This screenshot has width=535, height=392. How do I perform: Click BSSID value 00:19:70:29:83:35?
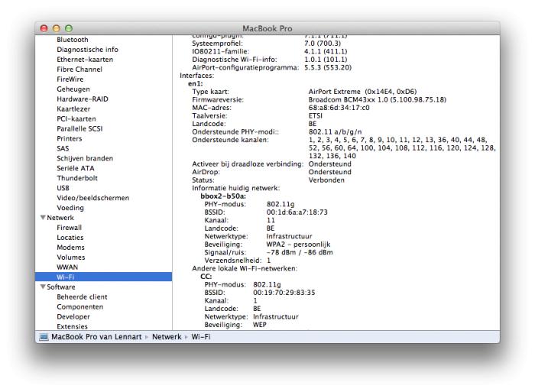pyautogui.click(x=284, y=293)
